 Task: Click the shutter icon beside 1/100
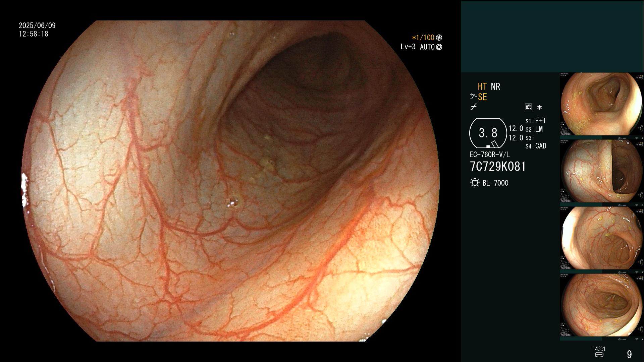tap(439, 38)
